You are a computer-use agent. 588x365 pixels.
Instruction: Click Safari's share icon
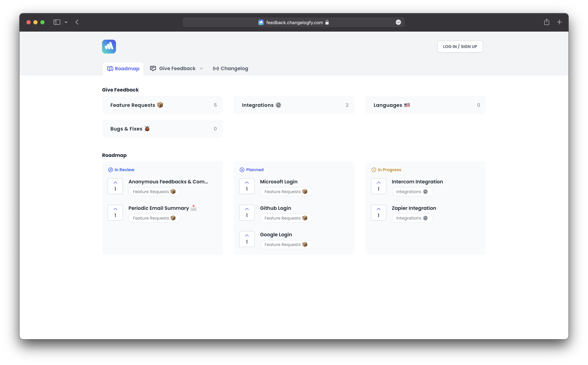546,22
